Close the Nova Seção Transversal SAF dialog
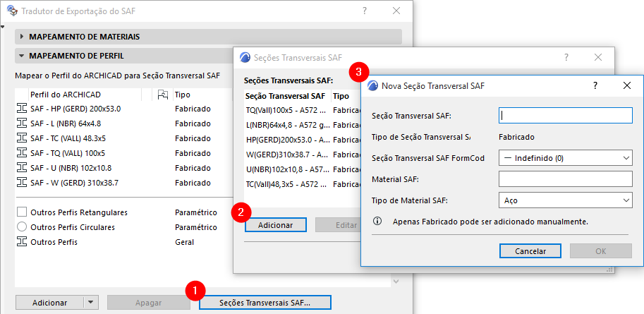The width and height of the screenshot is (644, 314). tap(627, 85)
